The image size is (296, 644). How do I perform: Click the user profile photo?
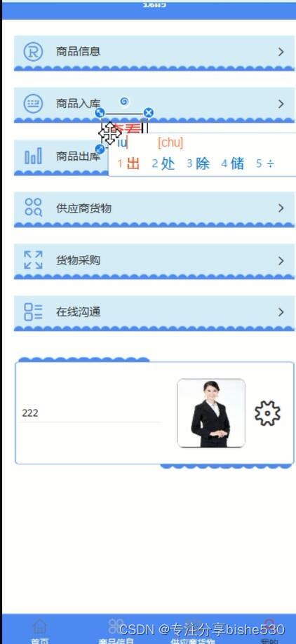point(211,413)
